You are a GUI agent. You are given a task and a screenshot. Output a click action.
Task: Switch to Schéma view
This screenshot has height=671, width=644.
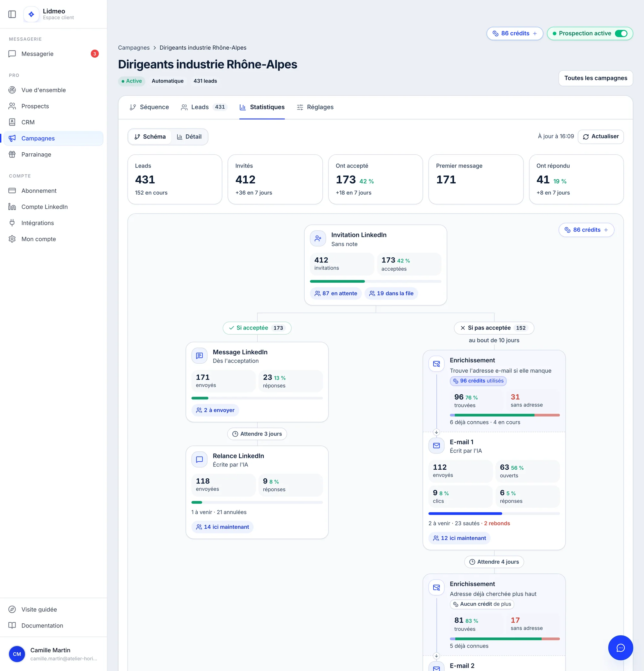click(150, 137)
